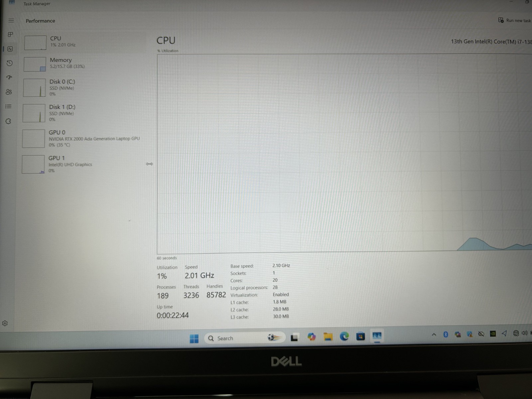Select the Performance page icon

tap(10, 49)
